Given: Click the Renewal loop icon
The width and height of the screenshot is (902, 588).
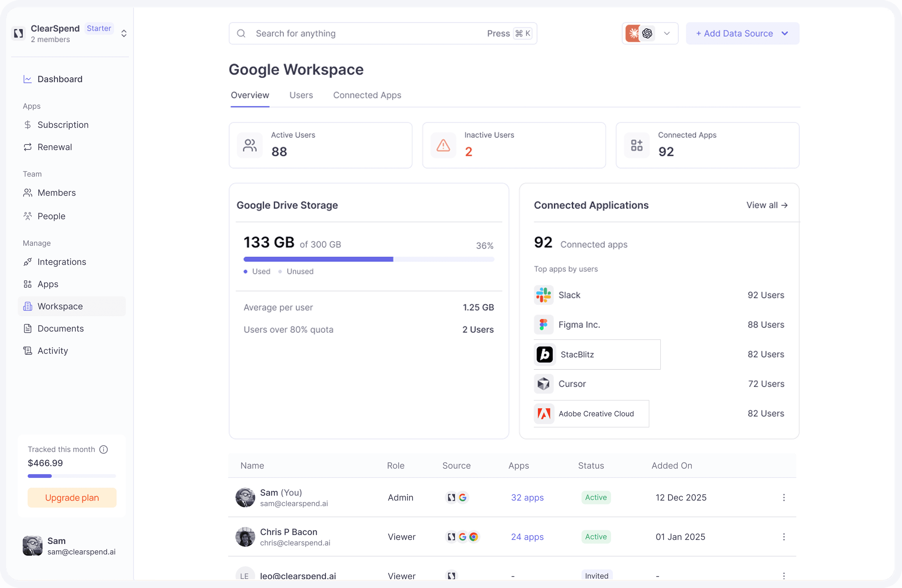Looking at the screenshot, I should click(27, 147).
